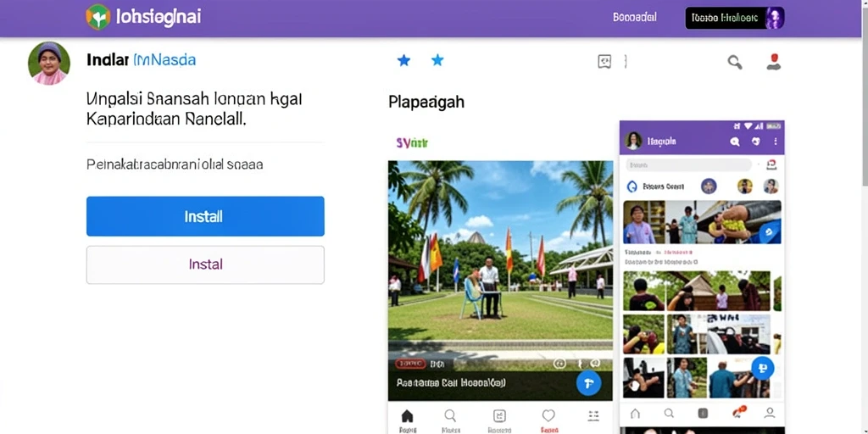
Task: Click the Plapaagah heading
Action: [426, 103]
